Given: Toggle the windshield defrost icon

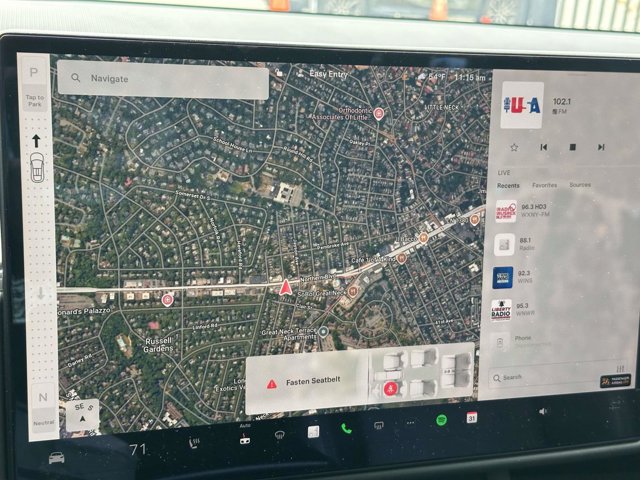Looking at the screenshot, I should pyautogui.click(x=279, y=435).
